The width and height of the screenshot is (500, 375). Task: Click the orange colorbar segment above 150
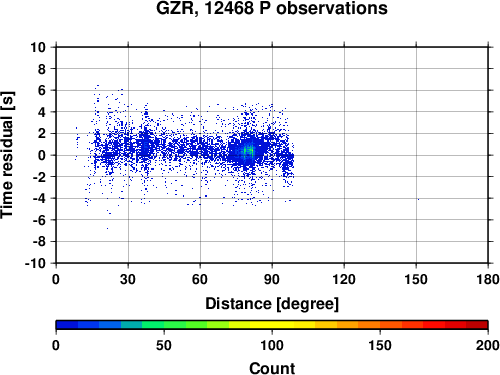pyautogui.click(x=380, y=325)
